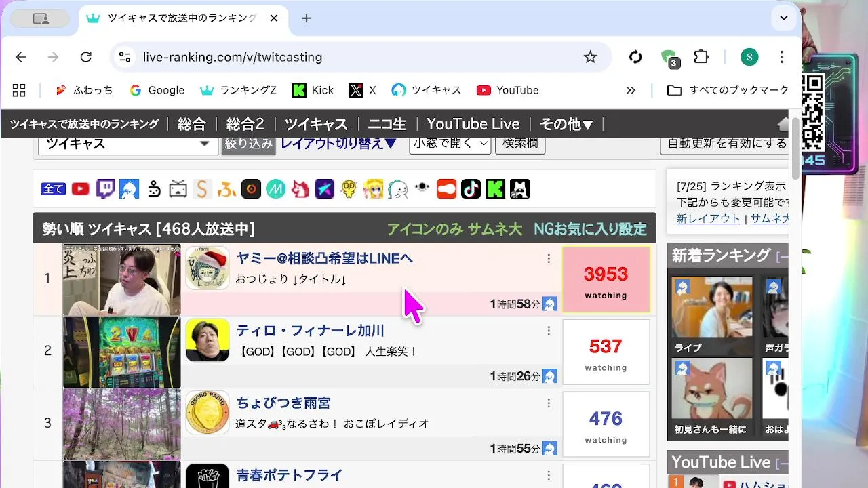Expand the その他▼ navigation menu
868x488 pixels.
[567, 124]
